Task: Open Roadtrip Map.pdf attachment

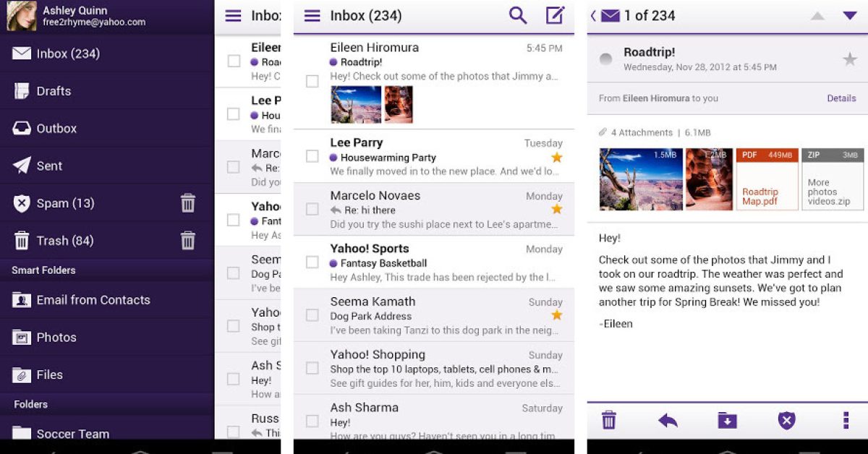Action: coord(767,179)
